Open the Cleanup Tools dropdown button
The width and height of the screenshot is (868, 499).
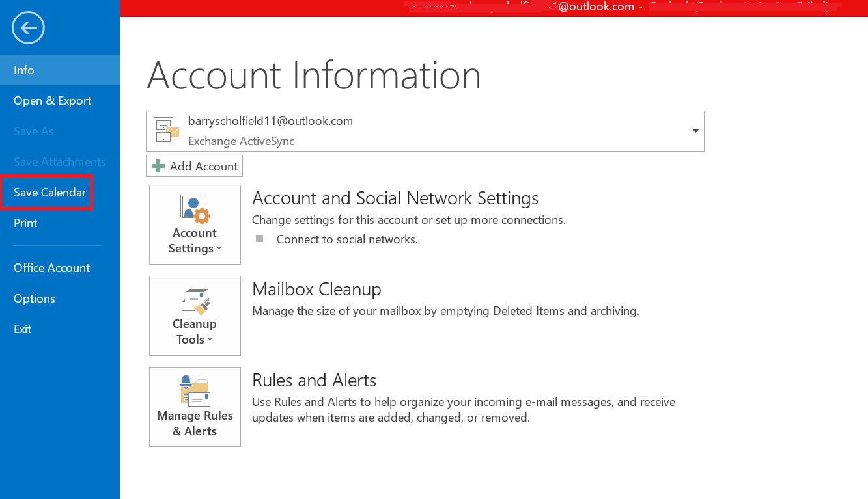click(195, 316)
